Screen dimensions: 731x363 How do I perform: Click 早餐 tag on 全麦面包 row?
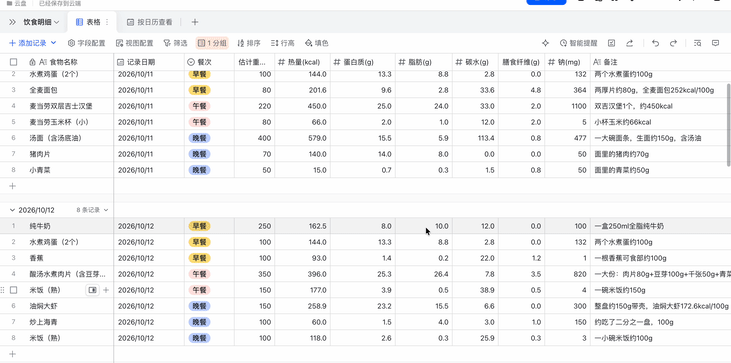(x=200, y=90)
